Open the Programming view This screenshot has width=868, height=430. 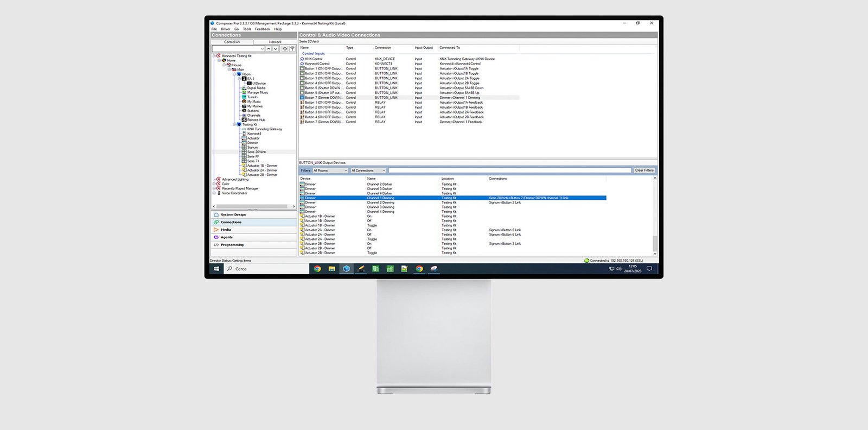tap(253, 245)
